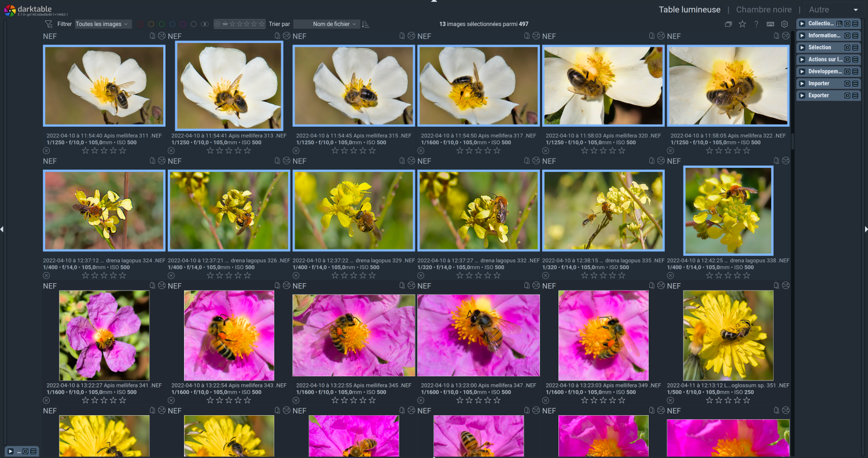This screenshot has height=458, width=868.
Task: Switch to Table lumineuse view
Action: (690, 10)
